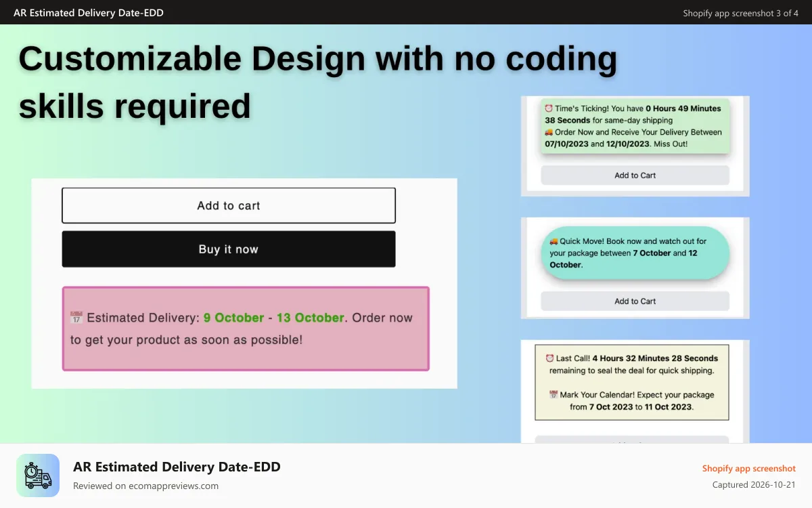Click the alarm clock emoji beside 'Last Call!'
The height and width of the screenshot is (508, 812).
(x=549, y=358)
